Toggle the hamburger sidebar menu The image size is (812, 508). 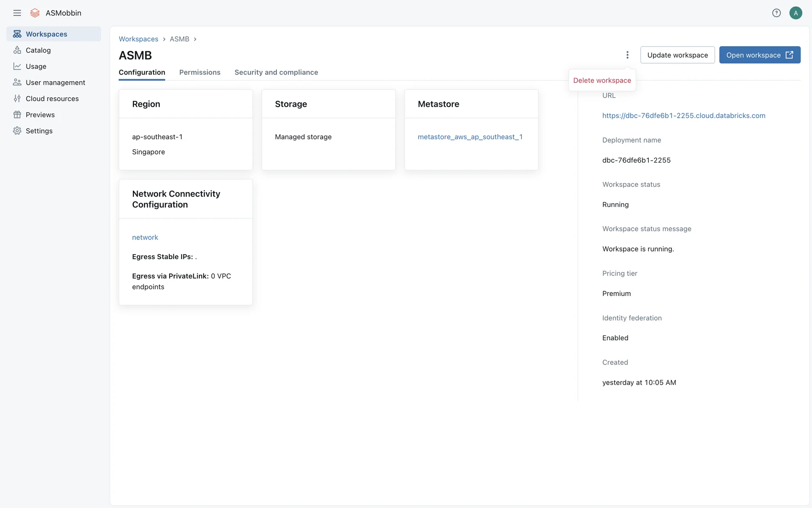coord(17,13)
